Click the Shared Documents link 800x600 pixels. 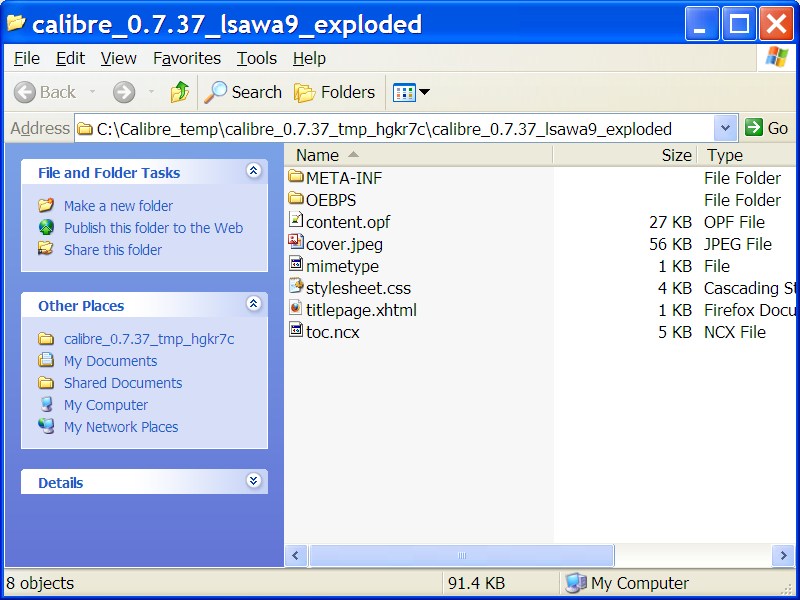coord(123,383)
